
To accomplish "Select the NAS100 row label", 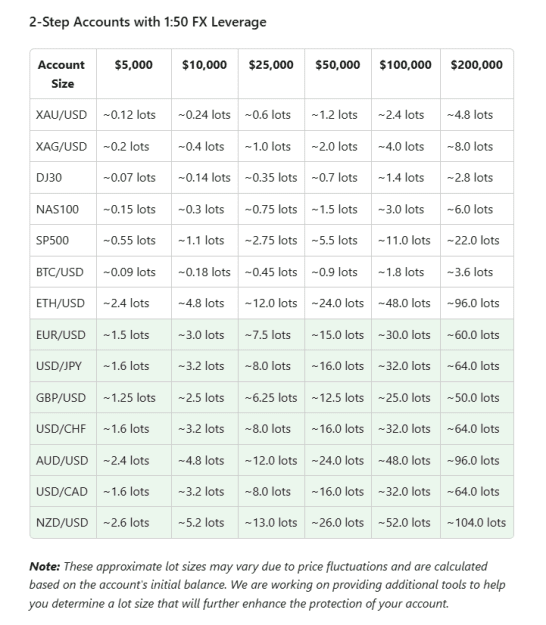I will click(57, 209).
